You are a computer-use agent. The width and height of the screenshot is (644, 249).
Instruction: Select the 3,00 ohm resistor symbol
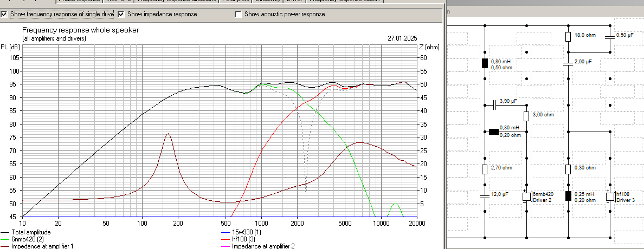click(526, 116)
